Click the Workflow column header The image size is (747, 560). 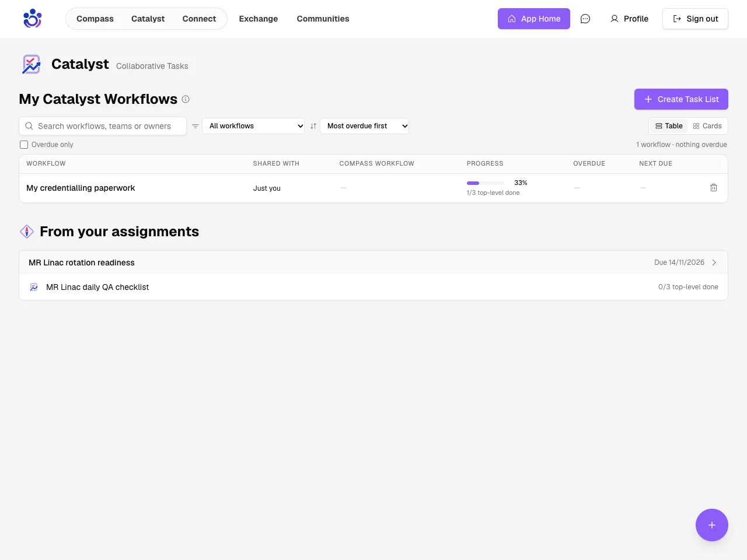click(x=46, y=163)
